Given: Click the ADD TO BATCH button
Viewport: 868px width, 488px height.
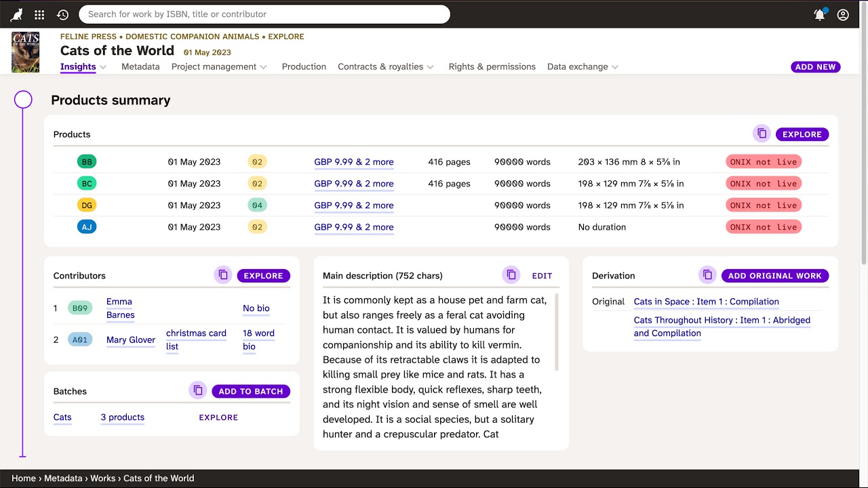Looking at the screenshot, I should (251, 391).
